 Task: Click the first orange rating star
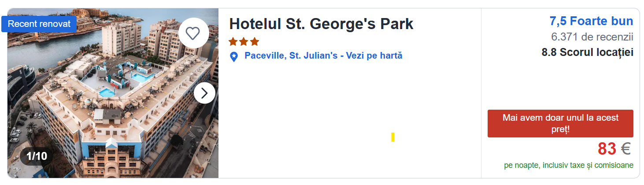pos(233,42)
